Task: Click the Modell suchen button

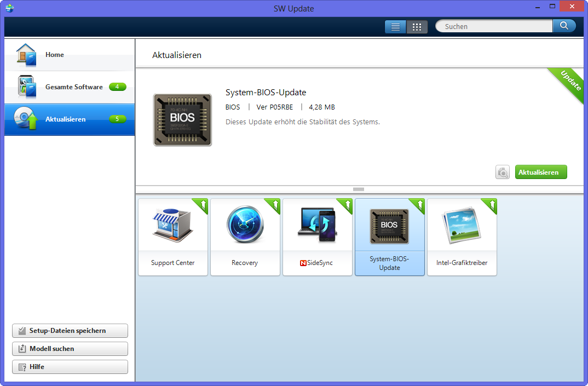Action: tap(70, 349)
